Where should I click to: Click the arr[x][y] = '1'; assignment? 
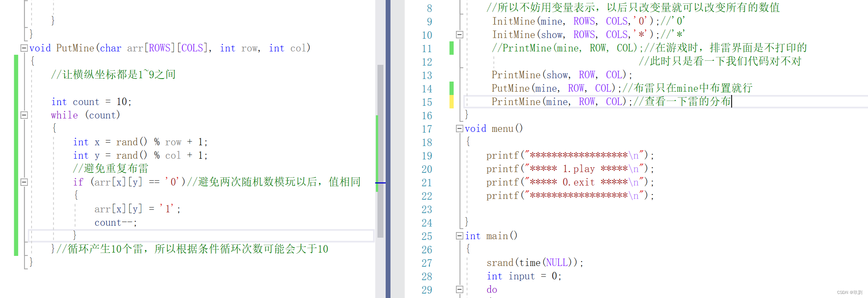click(x=137, y=209)
